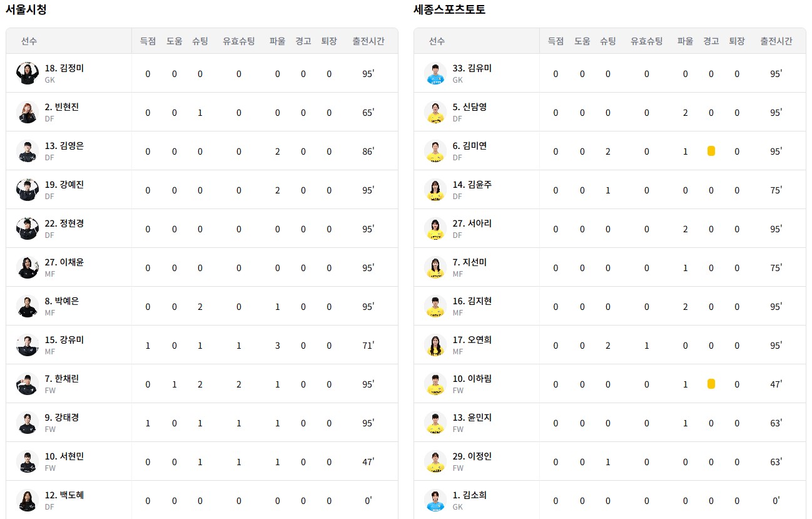
Task: Select 경고 header in the 세종스포츠토토 table
Action: (711, 41)
